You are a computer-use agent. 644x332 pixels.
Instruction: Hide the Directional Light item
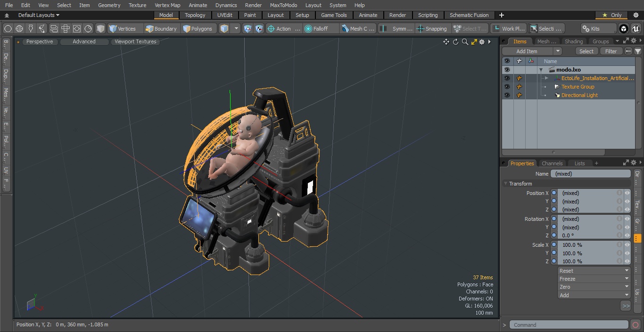507,95
